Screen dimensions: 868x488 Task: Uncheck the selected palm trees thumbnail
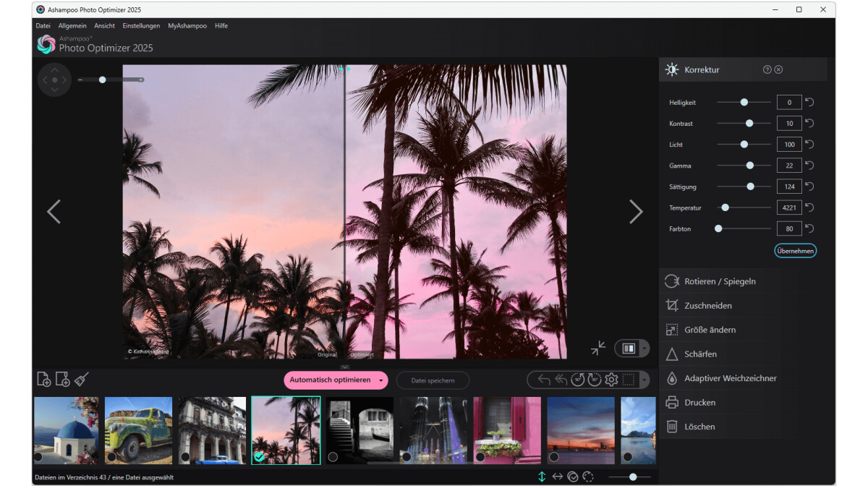259,457
